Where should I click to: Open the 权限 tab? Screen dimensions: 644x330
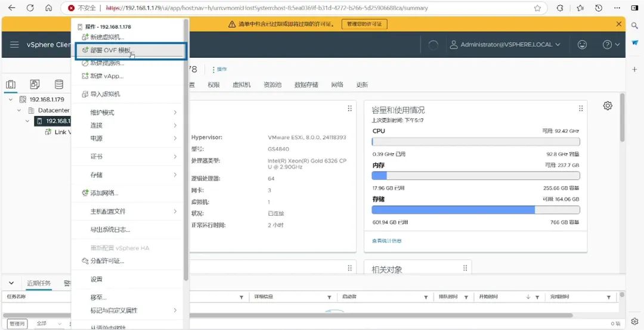(213, 85)
